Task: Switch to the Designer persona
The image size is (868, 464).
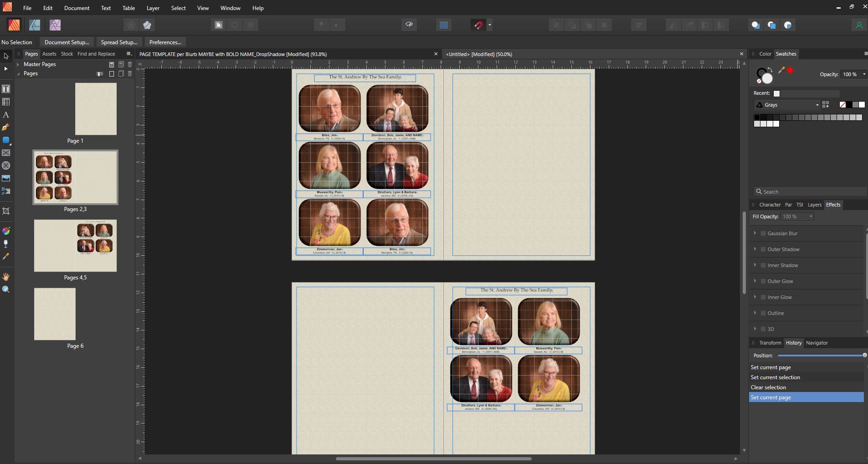Action: pos(35,25)
